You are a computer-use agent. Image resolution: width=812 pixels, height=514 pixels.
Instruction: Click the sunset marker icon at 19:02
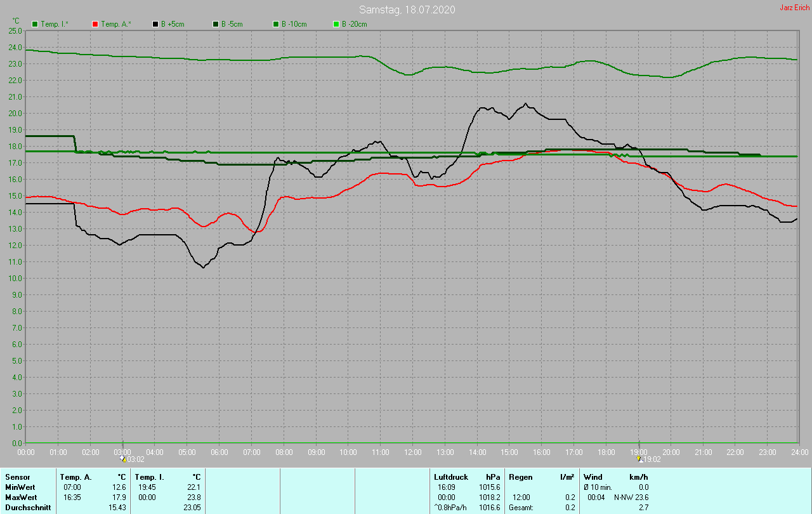tap(639, 458)
